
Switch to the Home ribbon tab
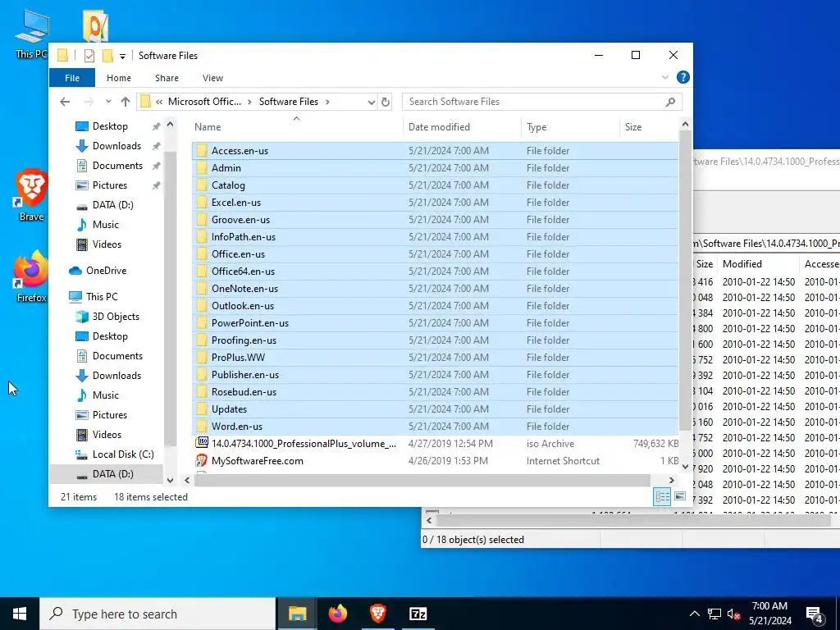(x=118, y=78)
